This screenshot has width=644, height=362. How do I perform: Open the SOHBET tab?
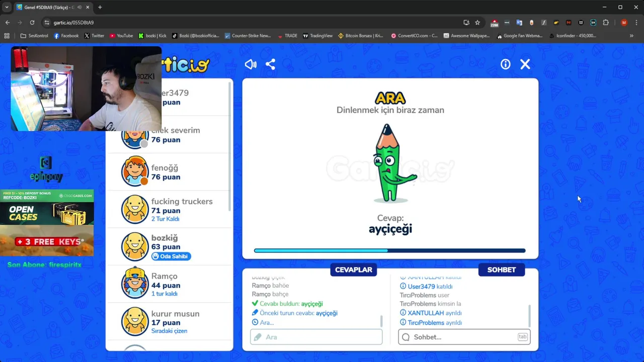[502, 269]
